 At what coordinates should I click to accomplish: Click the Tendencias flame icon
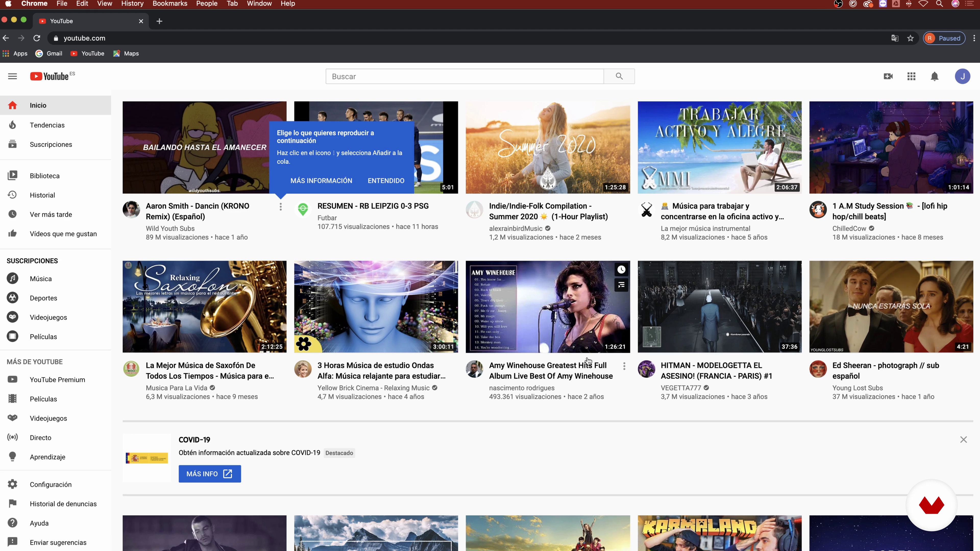click(13, 125)
